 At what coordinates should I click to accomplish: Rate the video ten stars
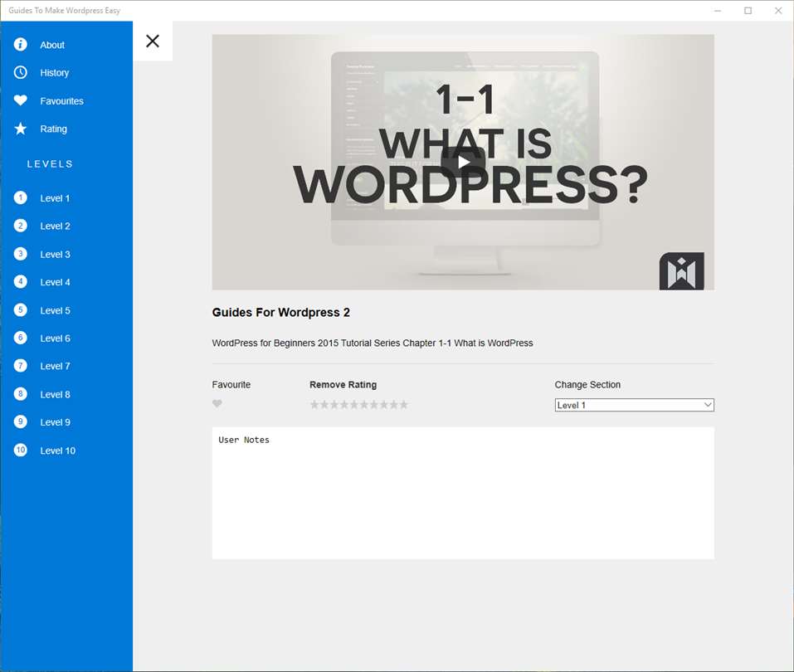pos(403,405)
